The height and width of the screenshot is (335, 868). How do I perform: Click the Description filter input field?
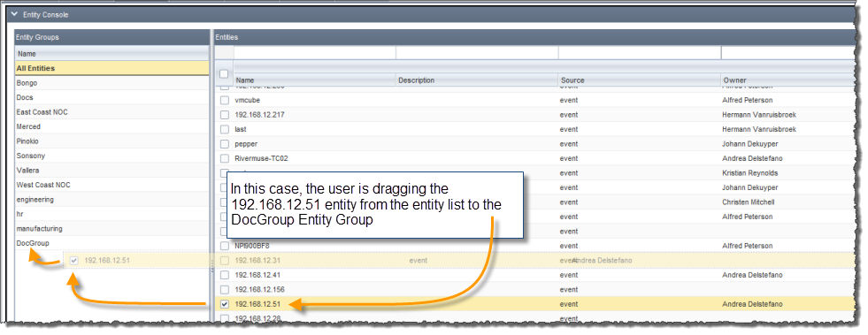(x=477, y=52)
